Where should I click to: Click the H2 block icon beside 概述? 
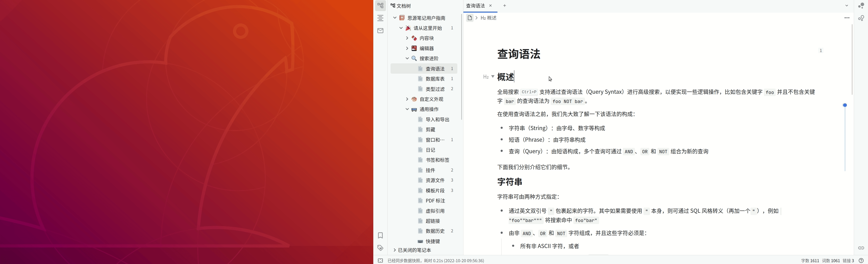(486, 77)
